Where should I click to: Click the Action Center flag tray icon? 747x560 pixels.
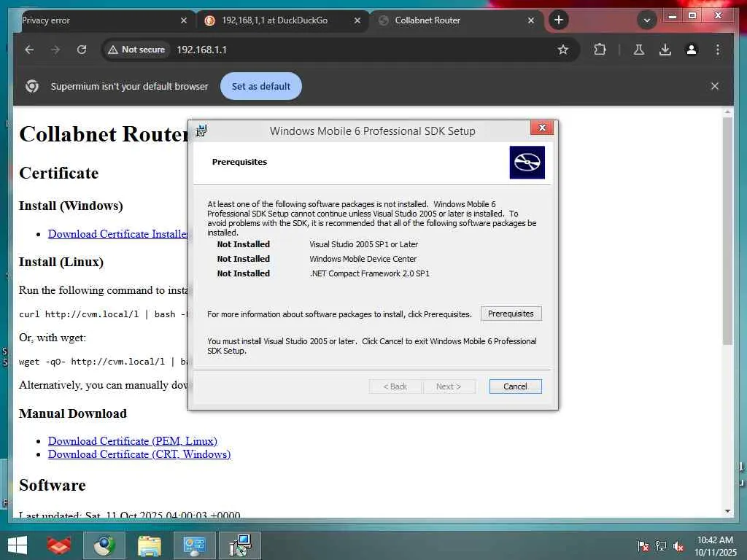(643, 546)
